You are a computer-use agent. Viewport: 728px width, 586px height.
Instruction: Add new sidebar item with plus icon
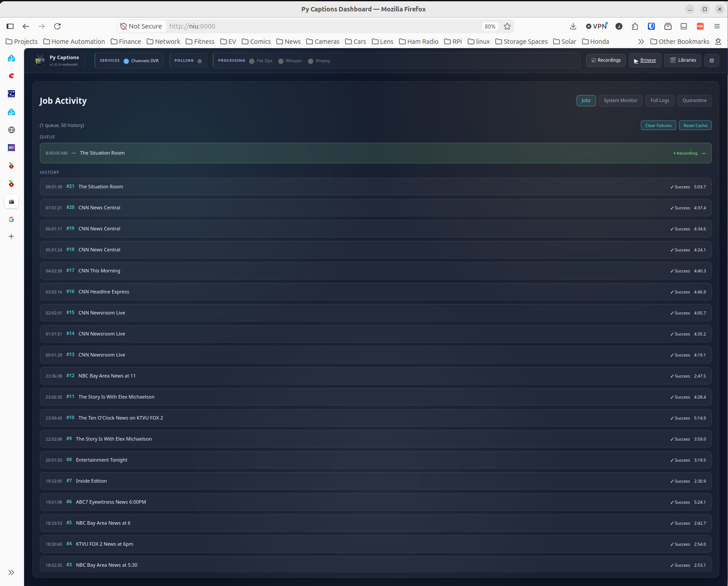coord(11,237)
